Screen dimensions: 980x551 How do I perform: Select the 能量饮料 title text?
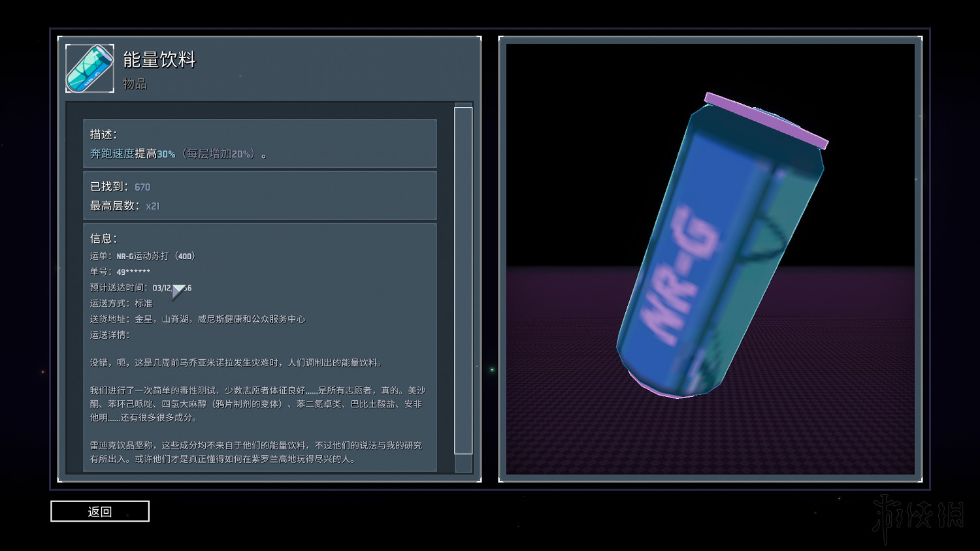tap(159, 60)
